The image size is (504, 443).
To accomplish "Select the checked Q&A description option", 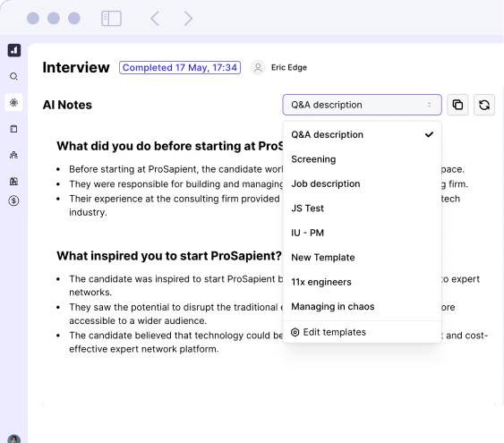I will [x=362, y=134].
